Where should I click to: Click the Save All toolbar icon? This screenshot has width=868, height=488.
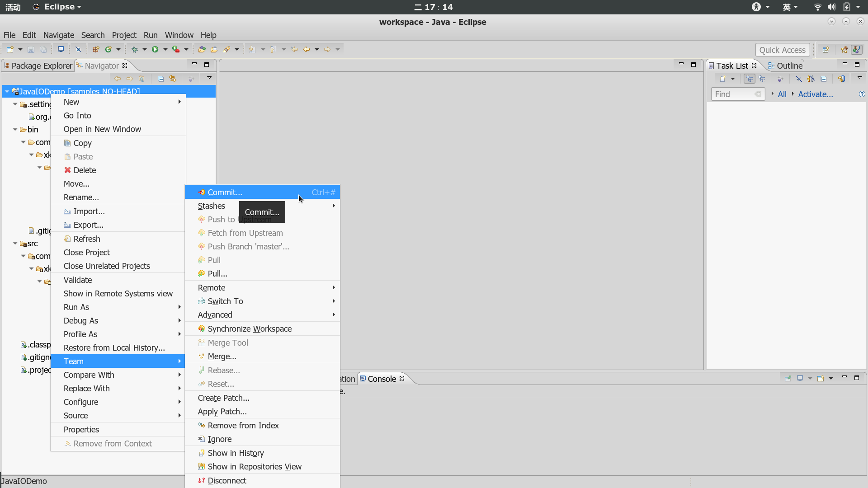point(43,49)
